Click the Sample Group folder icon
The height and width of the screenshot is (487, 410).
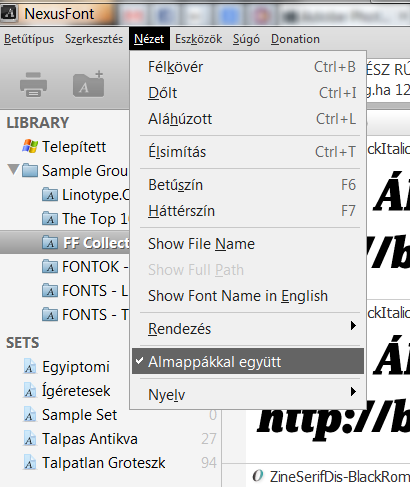[x=30, y=170]
